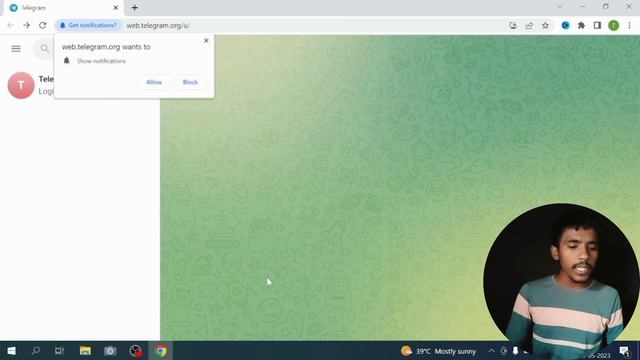Viewport: 640px width, 360px height.
Task: Open the Chrome profile avatar
Action: point(613,25)
